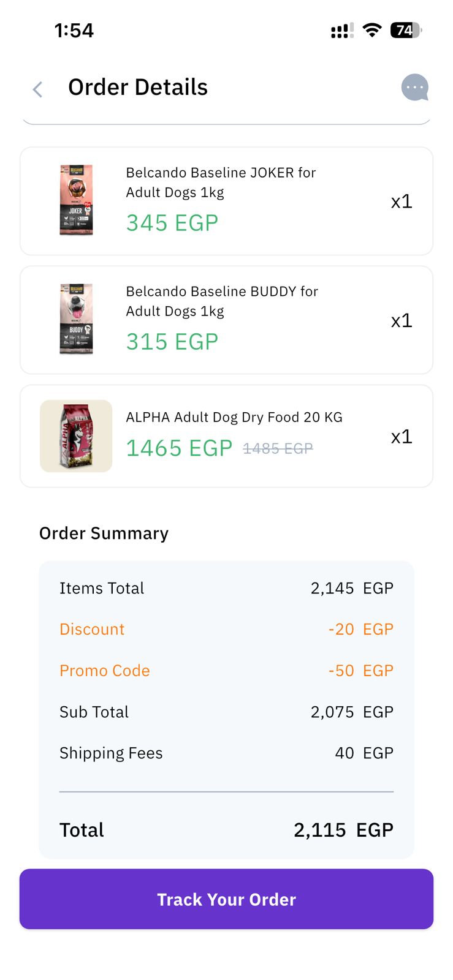453x980 pixels.
Task: Tap the Order Details page title
Action: point(138,88)
